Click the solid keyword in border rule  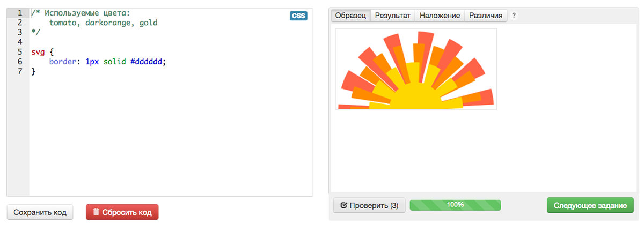tap(114, 62)
